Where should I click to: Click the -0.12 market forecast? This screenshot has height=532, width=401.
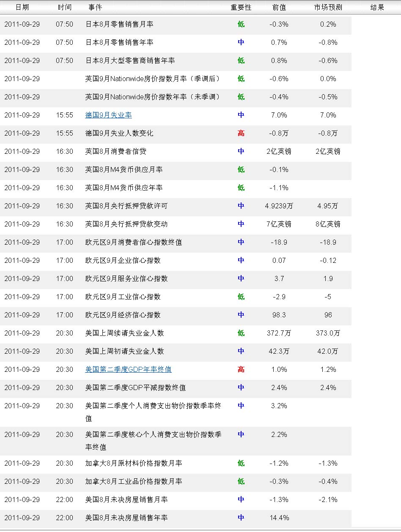pos(328,260)
